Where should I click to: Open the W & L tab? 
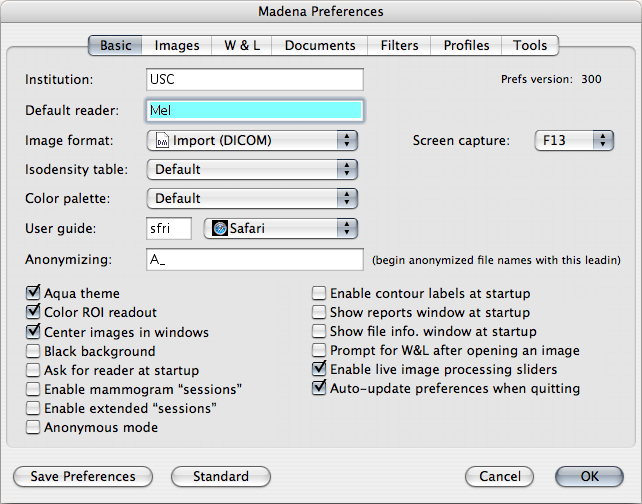coord(241,45)
